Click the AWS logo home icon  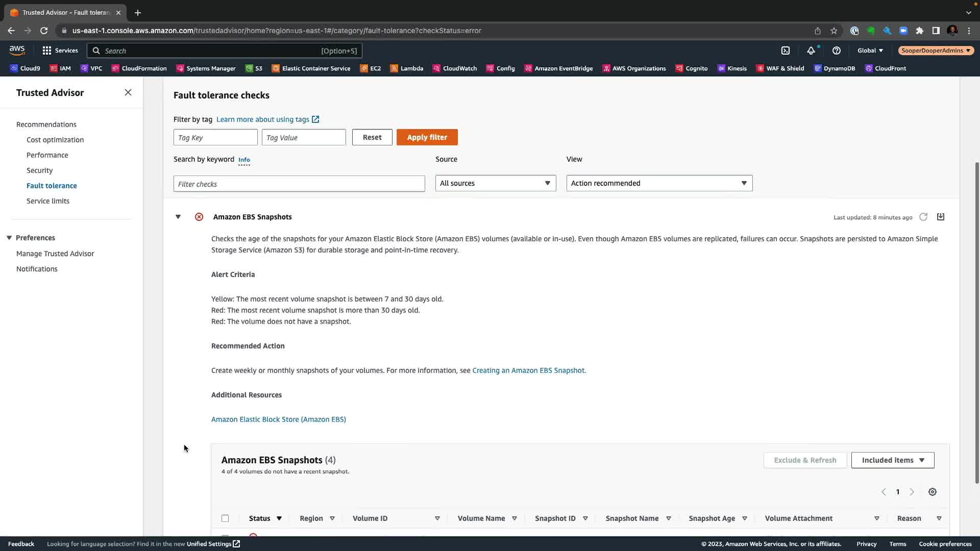17,50
